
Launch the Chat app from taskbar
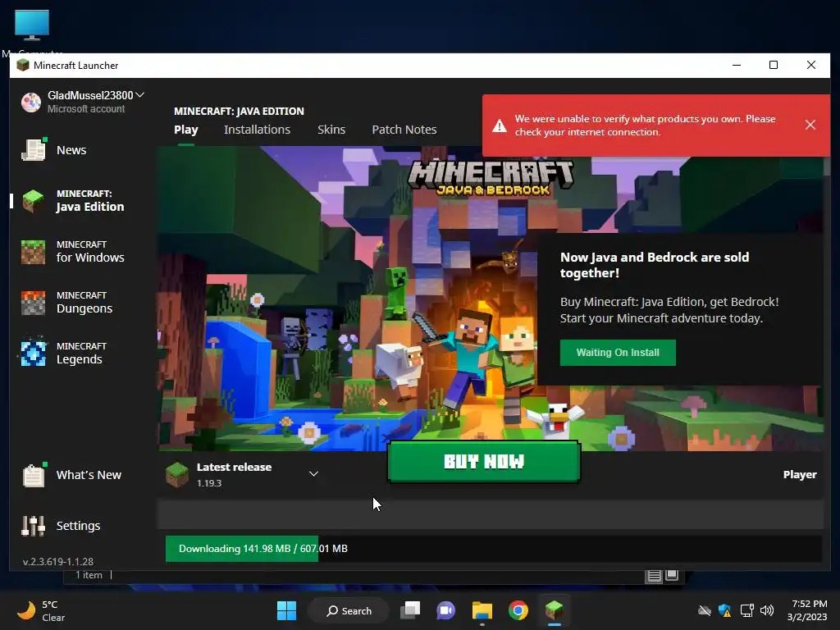(x=445, y=610)
